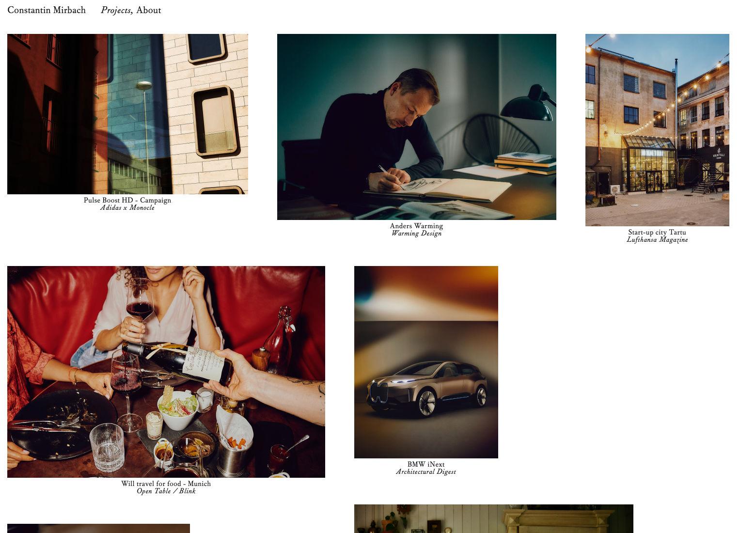Open the Tartu courtyard photo

657,130
